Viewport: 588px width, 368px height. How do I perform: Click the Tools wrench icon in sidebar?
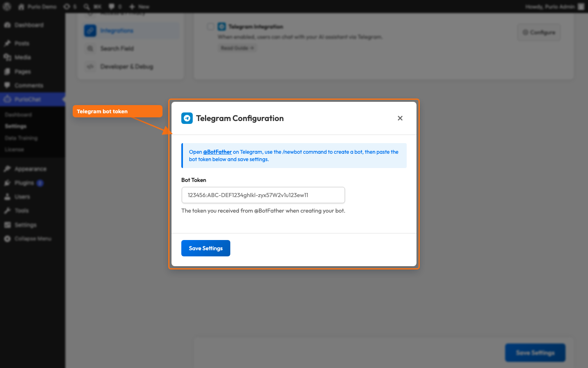[7, 211]
